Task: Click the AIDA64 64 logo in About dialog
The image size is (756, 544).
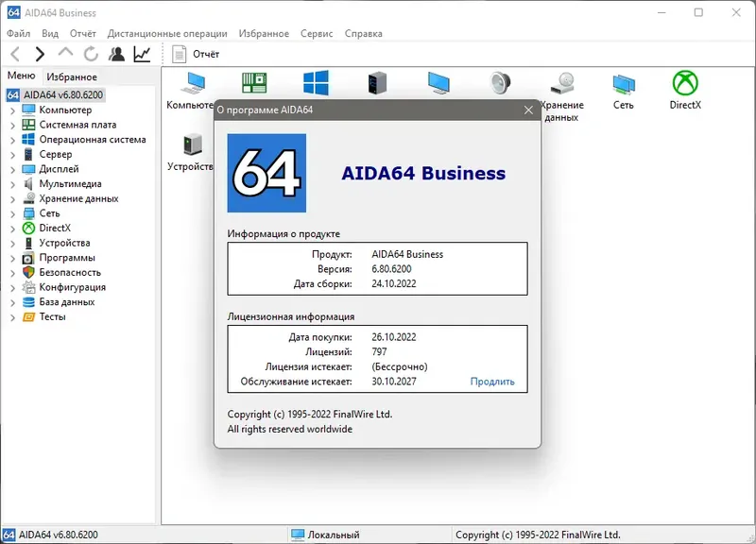Action: coord(266,173)
